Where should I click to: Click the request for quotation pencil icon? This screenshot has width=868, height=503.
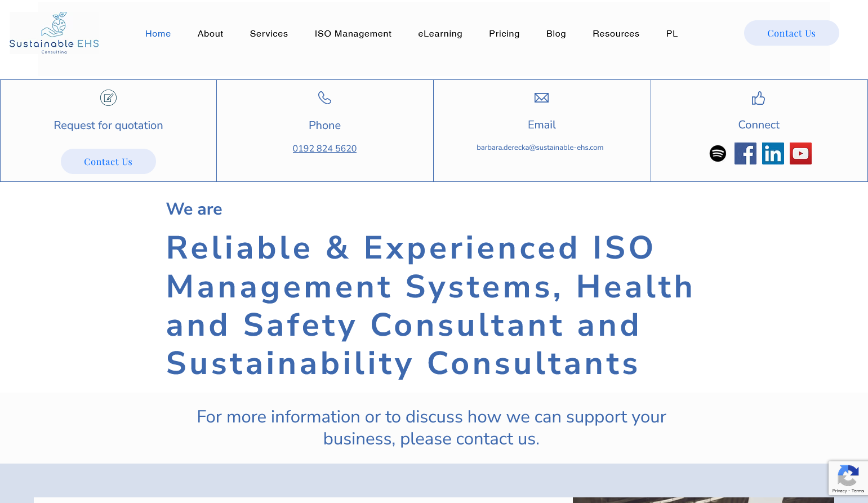click(108, 98)
